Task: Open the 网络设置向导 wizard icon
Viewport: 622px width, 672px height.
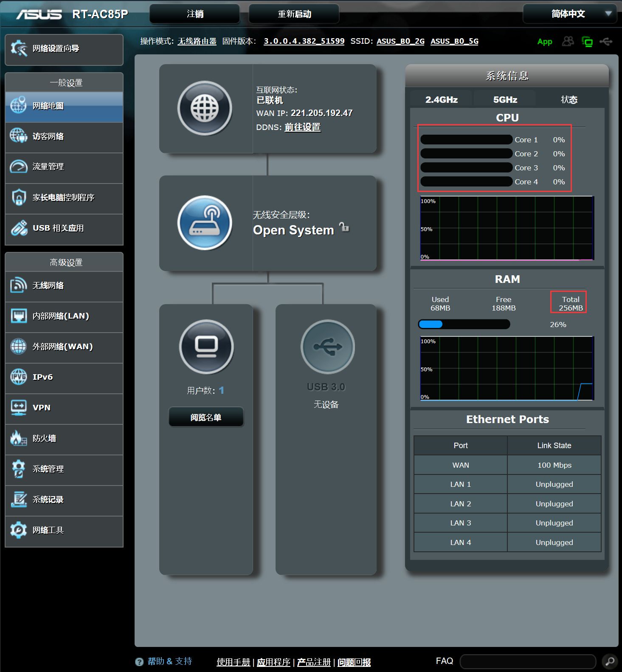Action: click(x=19, y=48)
